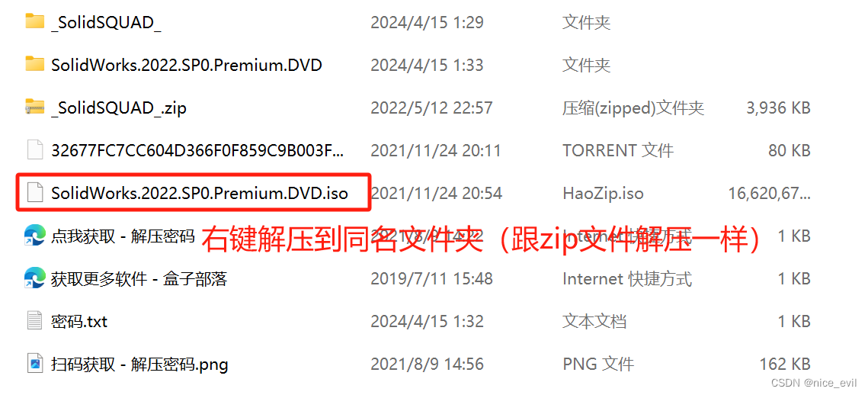
Task: Select the file named _SolidSQUAD_.zip
Action: pos(118,108)
